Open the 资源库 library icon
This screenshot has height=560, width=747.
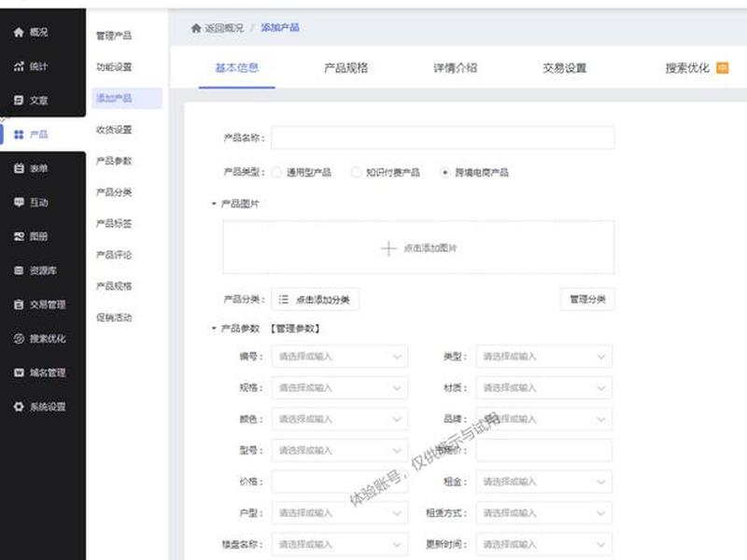point(19,271)
